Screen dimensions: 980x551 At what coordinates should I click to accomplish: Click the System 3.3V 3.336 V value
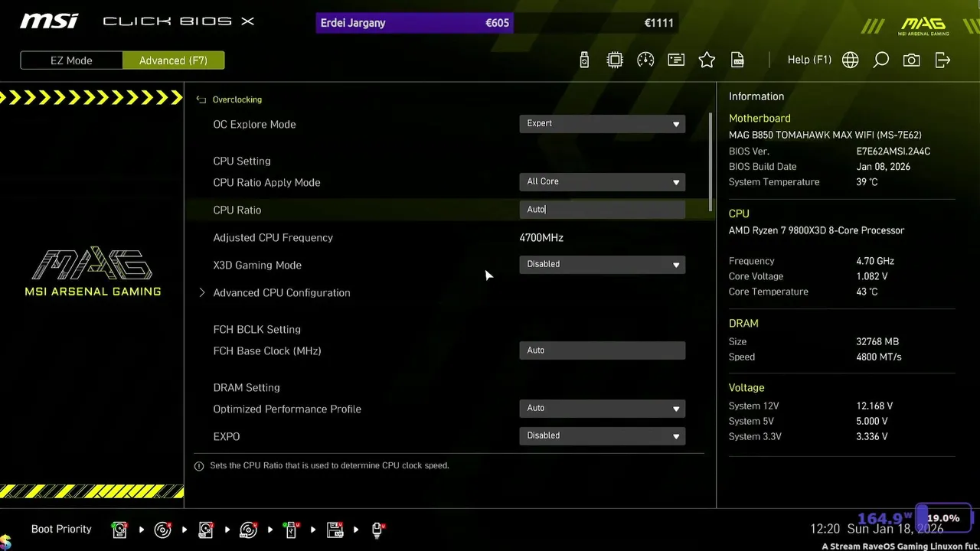871,436
